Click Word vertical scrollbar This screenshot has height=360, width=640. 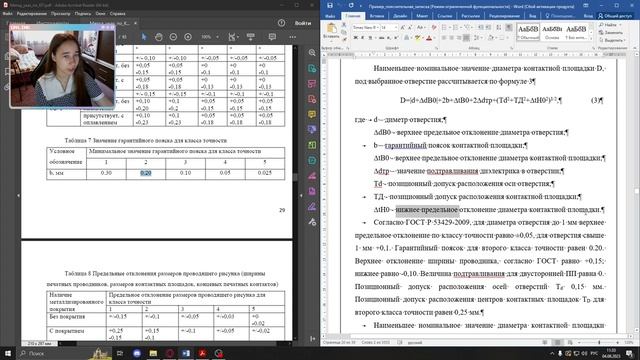tap(636, 190)
